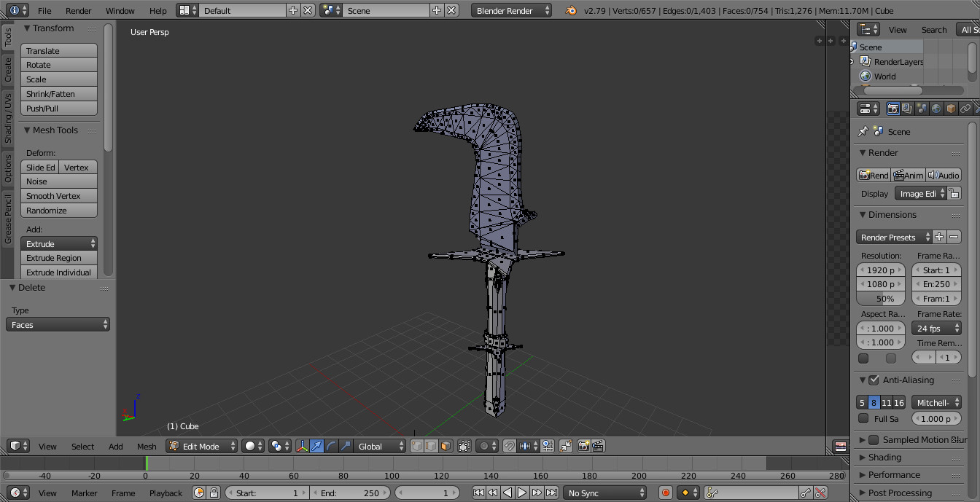Toggle the snap magnet icon
This screenshot has height=502, width=980.
(x=510, y=446)
